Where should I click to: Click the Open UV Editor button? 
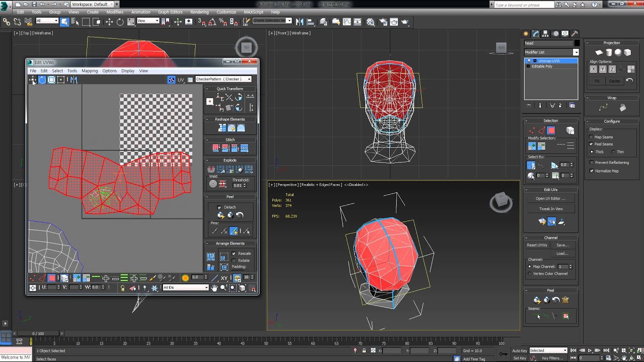coord(550,199)
